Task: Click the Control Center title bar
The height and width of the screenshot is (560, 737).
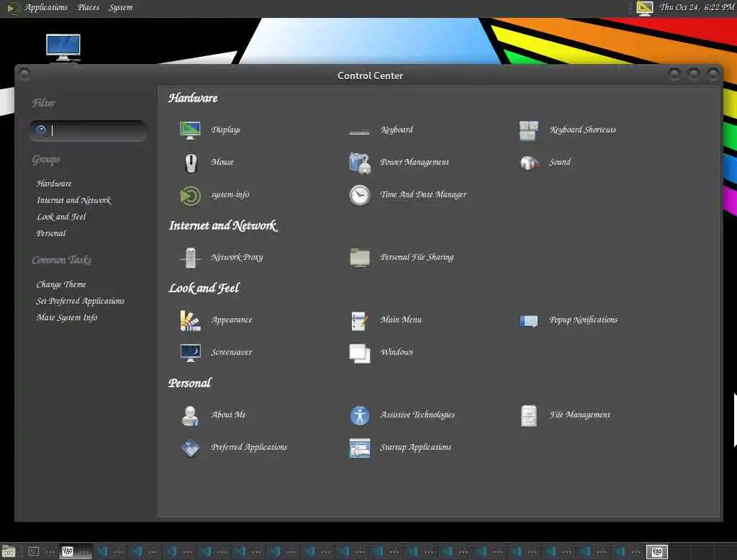Action: coord(370,76)
